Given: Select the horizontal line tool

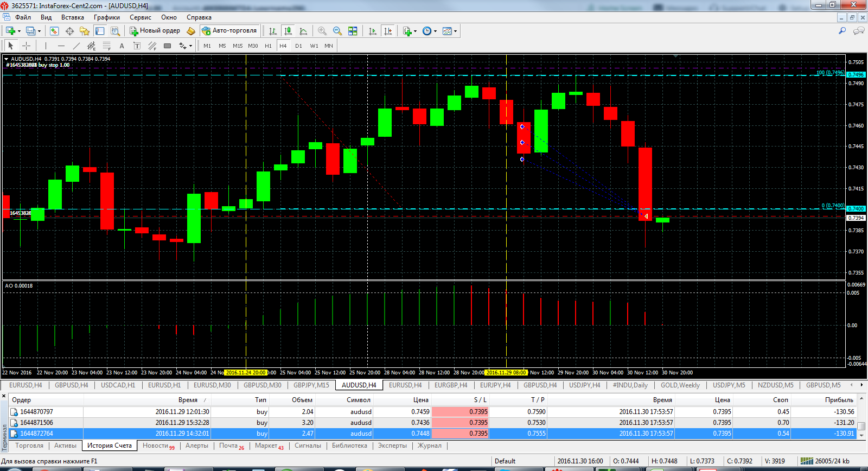Looking at the screenshot, I should pyautogui.click(x=61, y=46).
